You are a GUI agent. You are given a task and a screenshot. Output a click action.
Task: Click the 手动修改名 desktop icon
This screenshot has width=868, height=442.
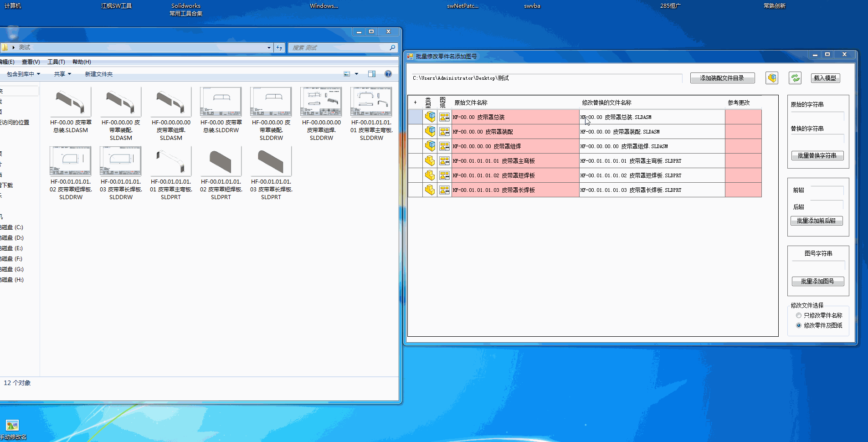tap(12, 426)
